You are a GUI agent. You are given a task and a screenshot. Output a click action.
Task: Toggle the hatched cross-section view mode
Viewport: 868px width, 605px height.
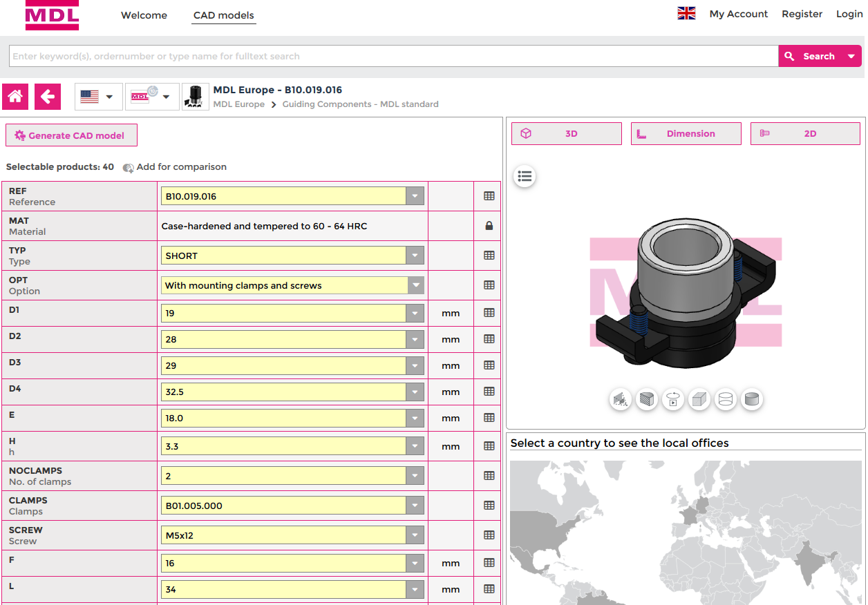coord(647,399)
